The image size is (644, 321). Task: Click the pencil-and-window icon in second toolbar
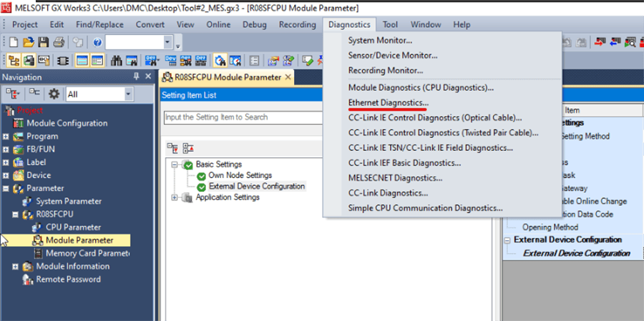point(308,60)
